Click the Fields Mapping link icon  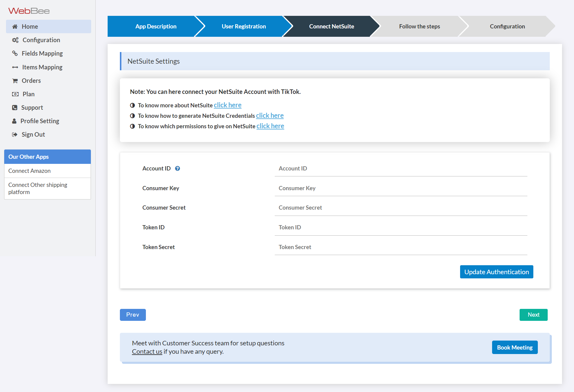click(15, 54)
